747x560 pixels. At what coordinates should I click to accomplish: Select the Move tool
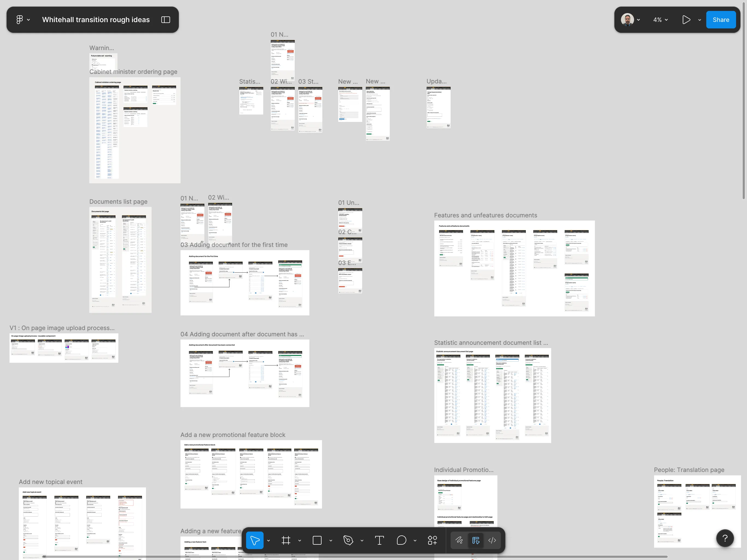tap(255, 540)
